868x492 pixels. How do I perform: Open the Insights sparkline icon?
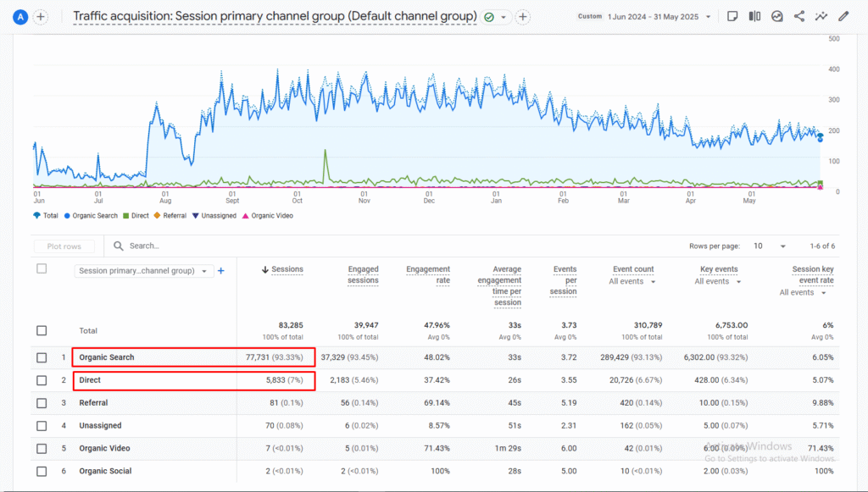pyautogui.click(x=821, y=17)
